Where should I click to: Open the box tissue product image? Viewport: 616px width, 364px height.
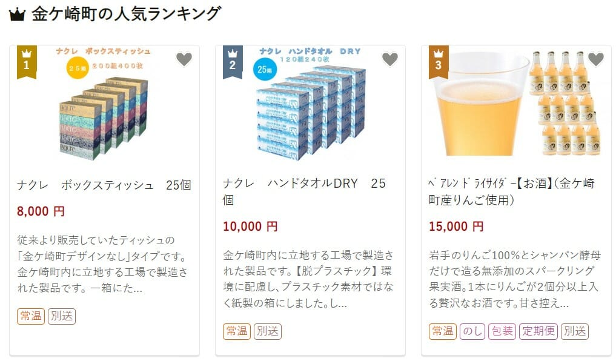click(104, 104)
